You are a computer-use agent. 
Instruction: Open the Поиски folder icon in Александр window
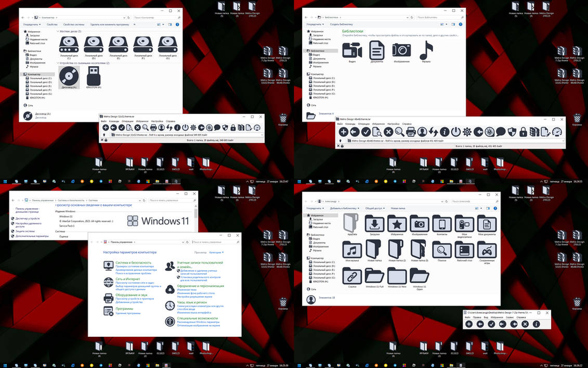pos(442,250)
